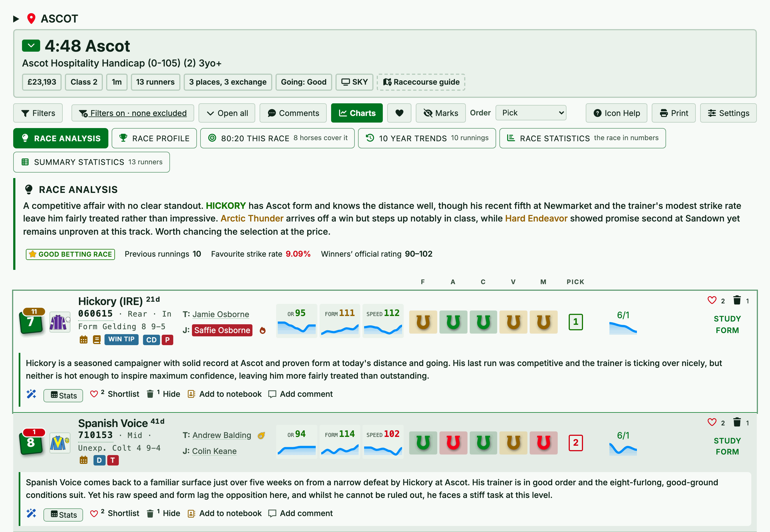Click Hickory's calendar icon
Screen dimensions: 770x532
(83, 340)
